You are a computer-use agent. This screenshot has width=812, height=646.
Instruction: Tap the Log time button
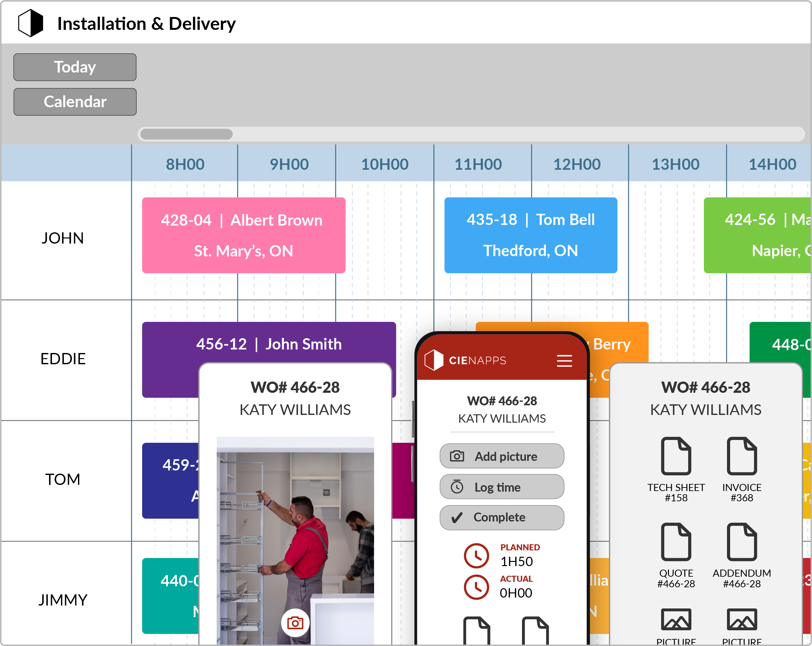click(502, 487)
